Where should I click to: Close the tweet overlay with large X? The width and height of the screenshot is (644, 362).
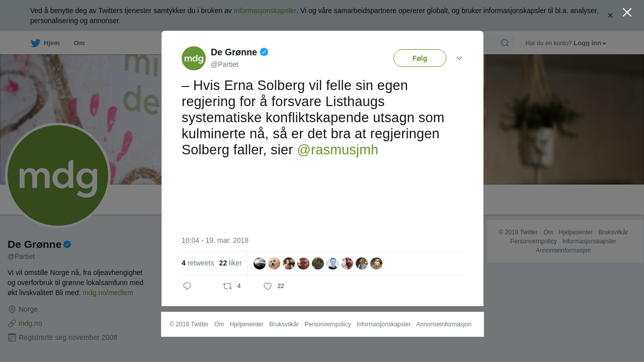[x=627, y=12]
